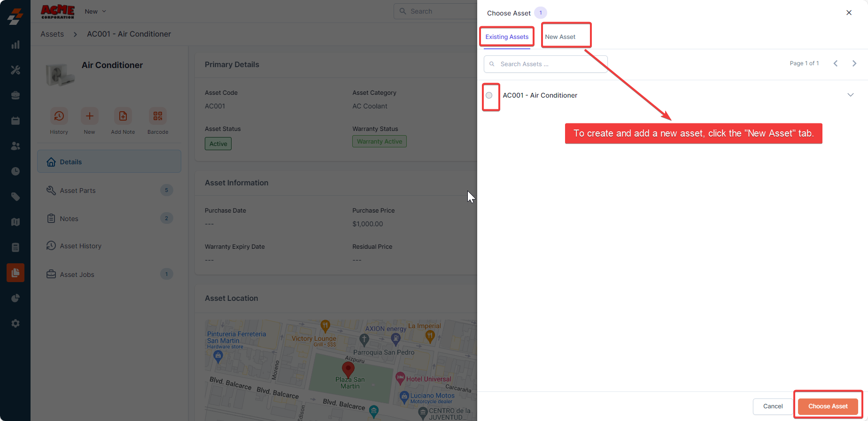Switch to the New Asset tab
Screen dimensions: 868x421
click(x=560, y=37)
